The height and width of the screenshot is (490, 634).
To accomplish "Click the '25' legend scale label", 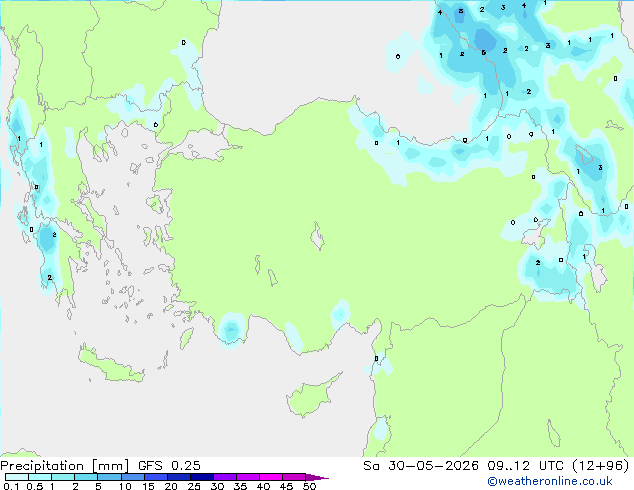I will click(x=194, y=486).
